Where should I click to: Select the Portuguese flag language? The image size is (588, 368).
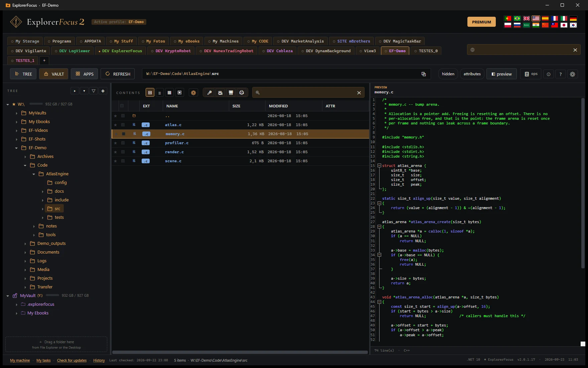508,18
